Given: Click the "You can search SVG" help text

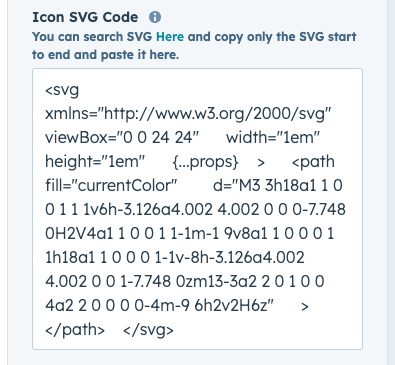Looking at the screenshot, I should [x=92, y=36].
